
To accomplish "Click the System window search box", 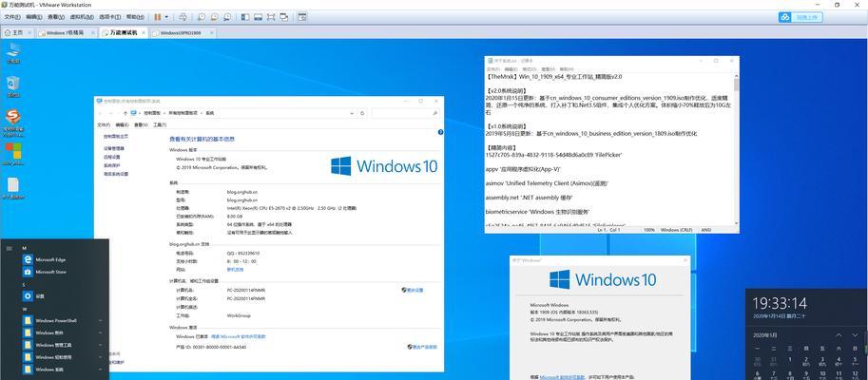I will 406,113.
